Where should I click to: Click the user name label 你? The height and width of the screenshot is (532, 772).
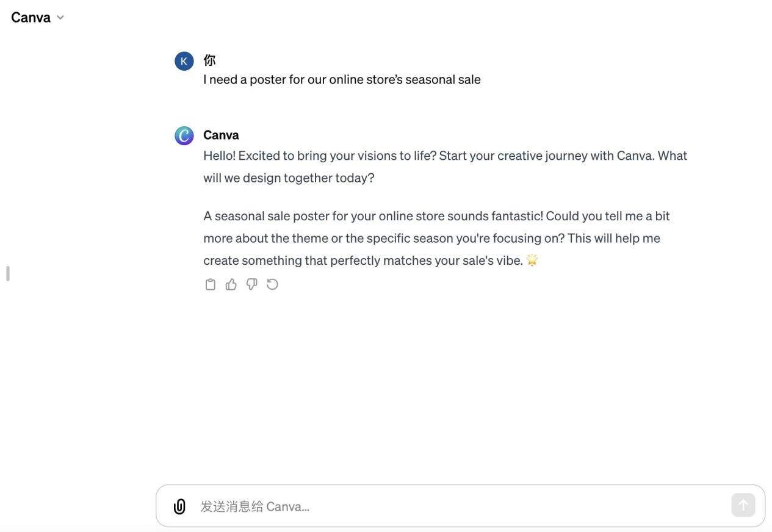click(x=209, y=60)
